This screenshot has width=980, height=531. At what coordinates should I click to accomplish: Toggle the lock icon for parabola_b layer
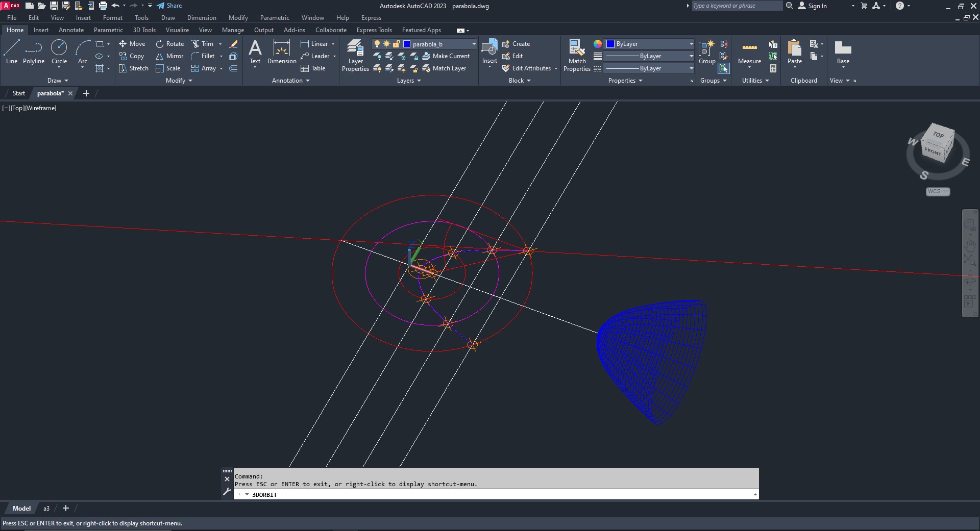coord(396,44)
